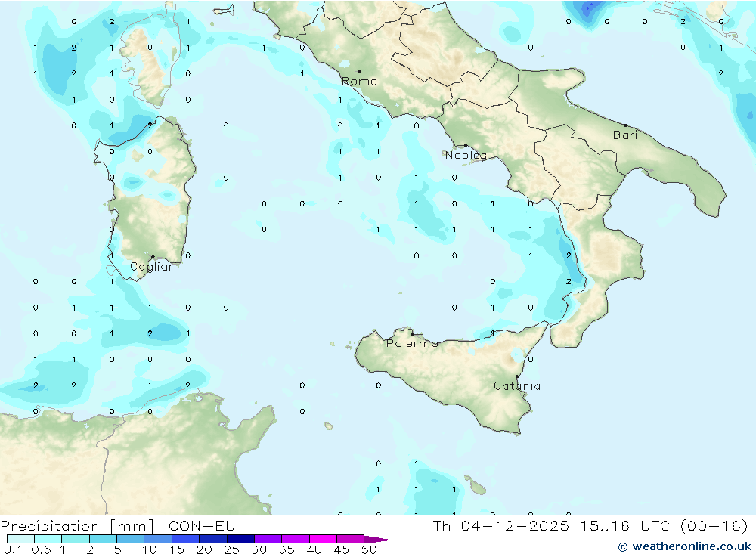Click the Rome city label
Screen dimensions: 756x554
point(359,82)
